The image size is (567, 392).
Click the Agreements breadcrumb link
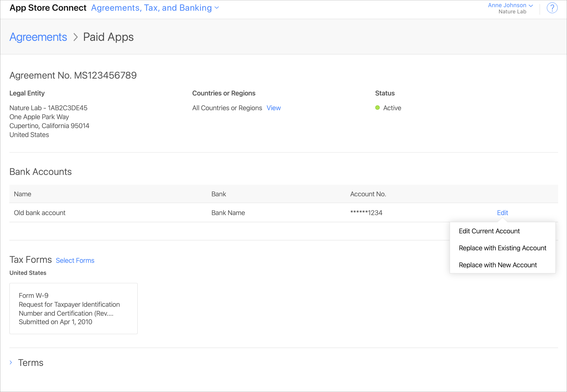coord(38,37)
